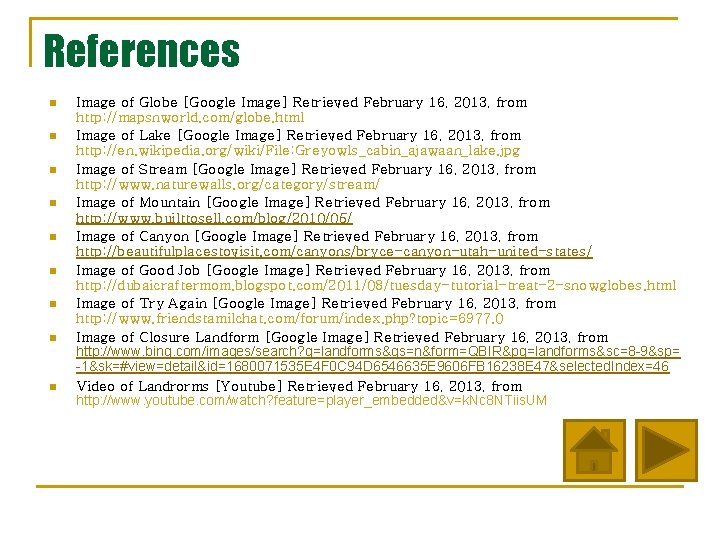Click the 'Image of Mountain' reference text
This screenshot has width=720, height=540.
point(313,202)
